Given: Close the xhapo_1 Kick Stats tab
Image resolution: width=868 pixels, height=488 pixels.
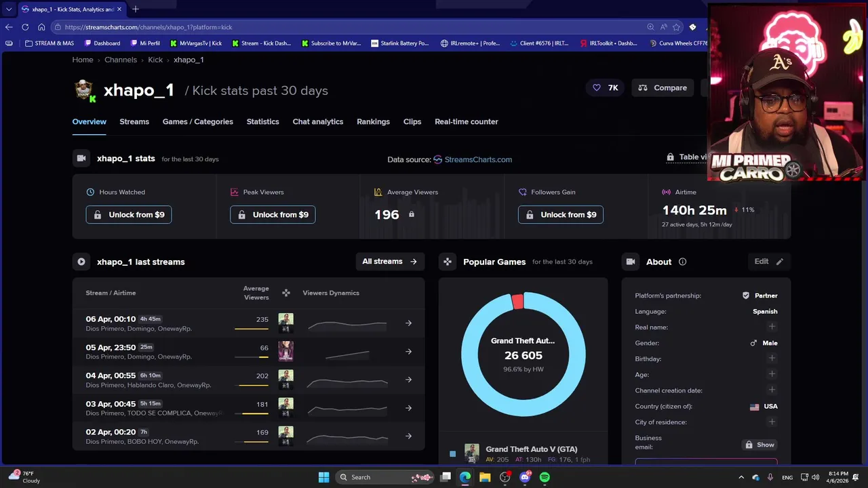Looking at the screenshot, I should point(120,9).
